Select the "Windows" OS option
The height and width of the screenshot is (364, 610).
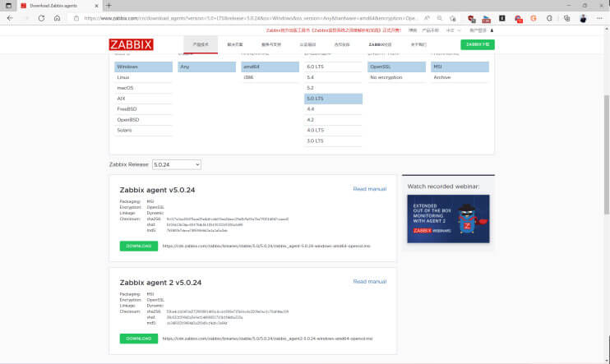click(x=143, y=67)
